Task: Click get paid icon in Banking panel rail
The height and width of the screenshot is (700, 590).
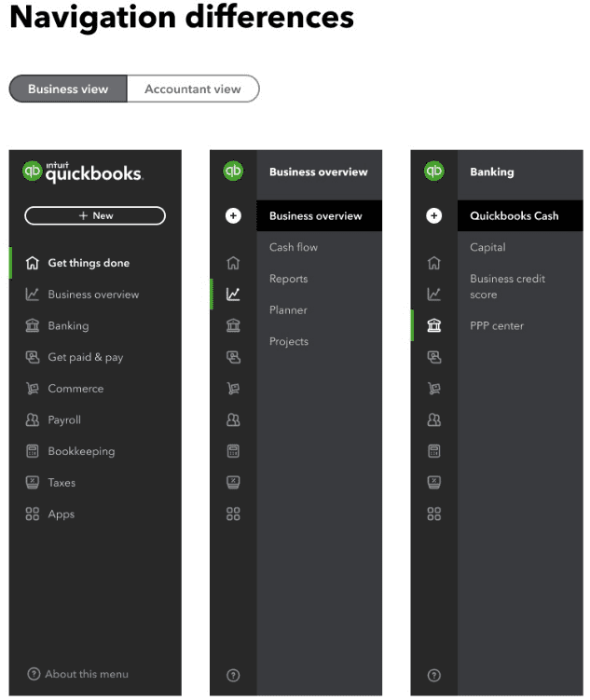Action: (433, 357)
